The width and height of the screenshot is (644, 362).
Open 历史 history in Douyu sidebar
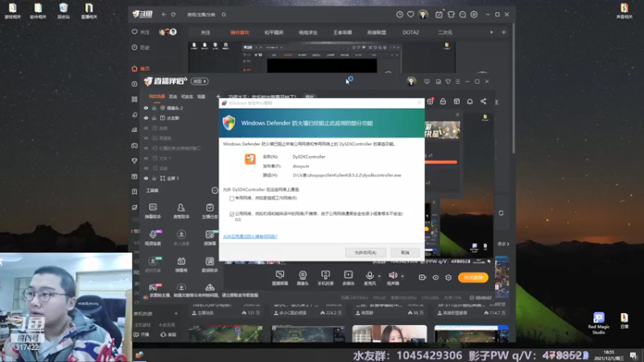pyautogui.click(x=141, y=47)
